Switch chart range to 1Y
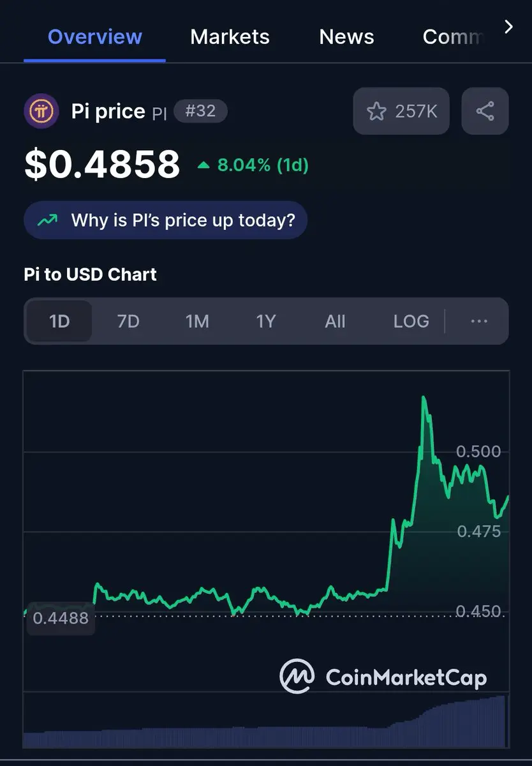532x766 pixels. 266,321
